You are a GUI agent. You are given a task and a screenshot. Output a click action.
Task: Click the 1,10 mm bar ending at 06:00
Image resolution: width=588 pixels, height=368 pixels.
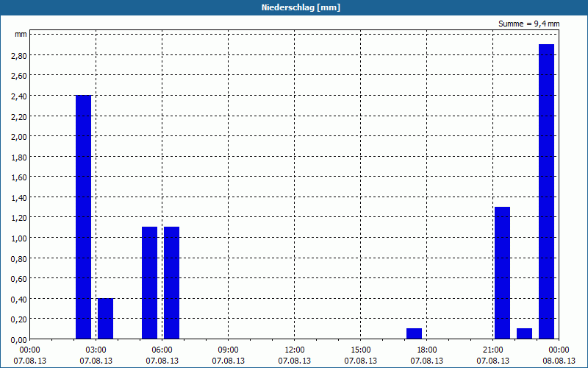coord(150,283)
